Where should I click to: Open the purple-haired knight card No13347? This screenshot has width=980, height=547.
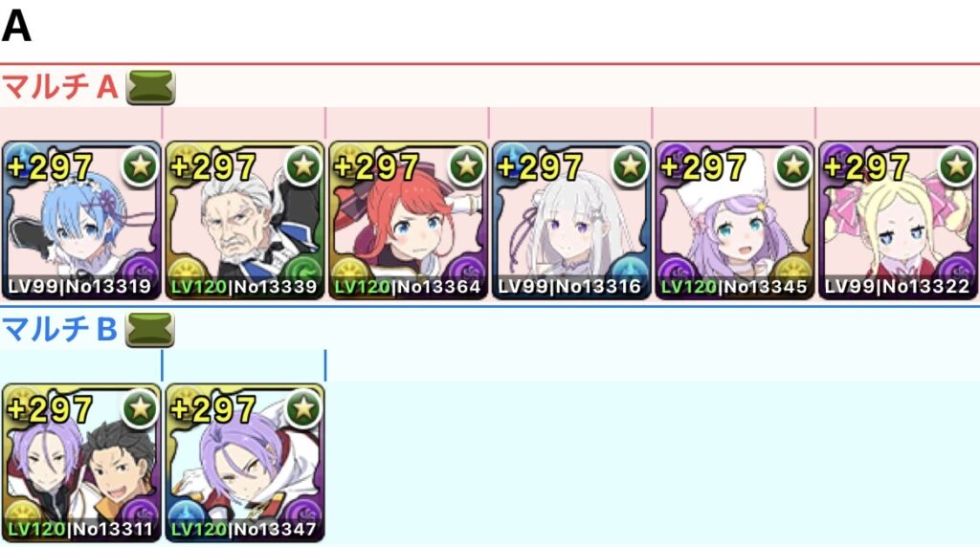245,463
